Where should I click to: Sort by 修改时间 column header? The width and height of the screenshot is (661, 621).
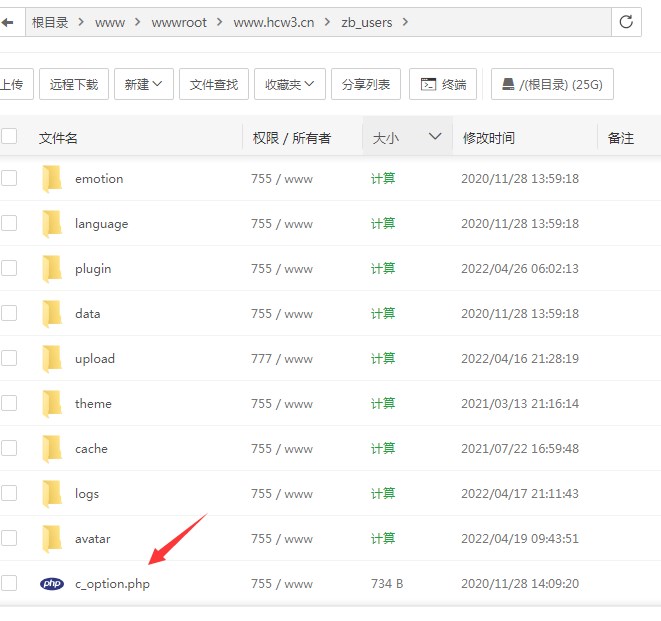489,138
